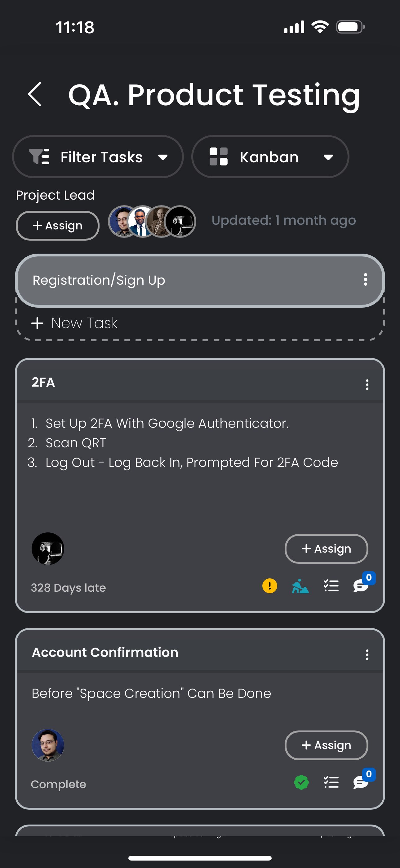Open the 2FA task three-dot menu
This screenshot has width=400, height=868.
pos(367,384)
